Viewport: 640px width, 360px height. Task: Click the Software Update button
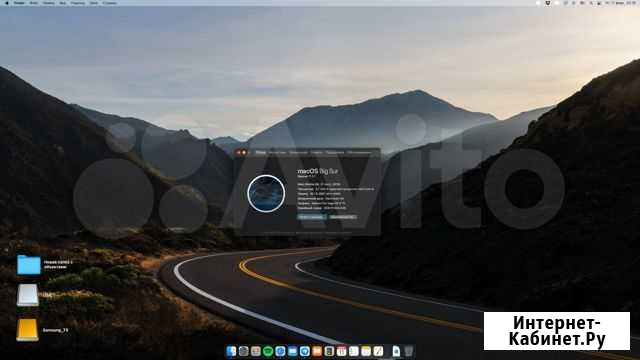tap(343, 217)
